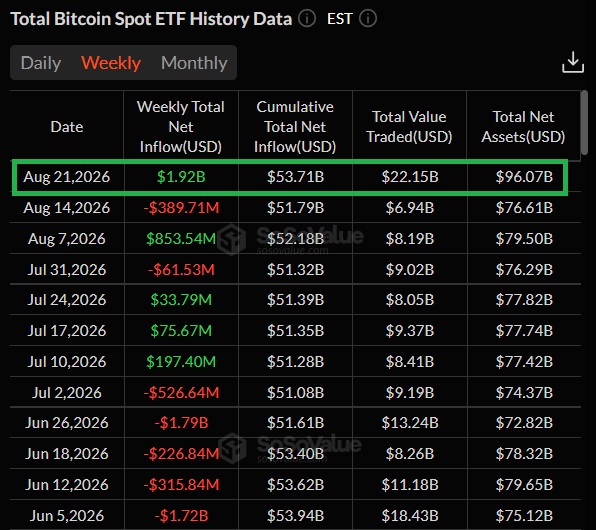The image size is (596, 530).
Task: Click the $75.12B net assets cell
Action: 524,516
